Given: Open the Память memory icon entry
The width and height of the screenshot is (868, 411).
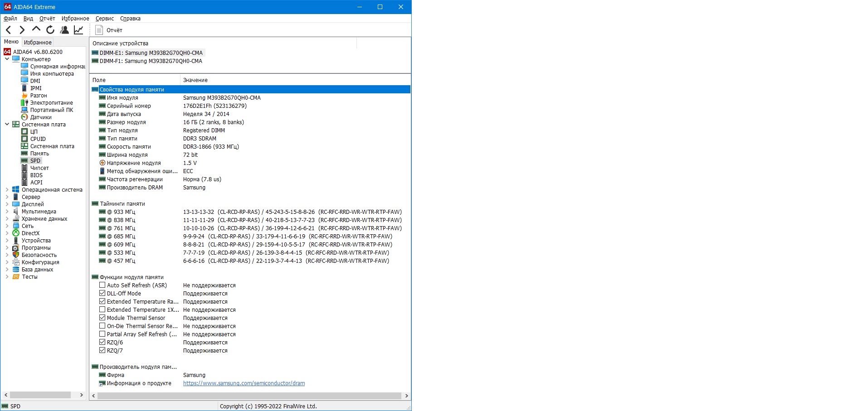Looking at the screenshot, I should [x=24, y=153].
